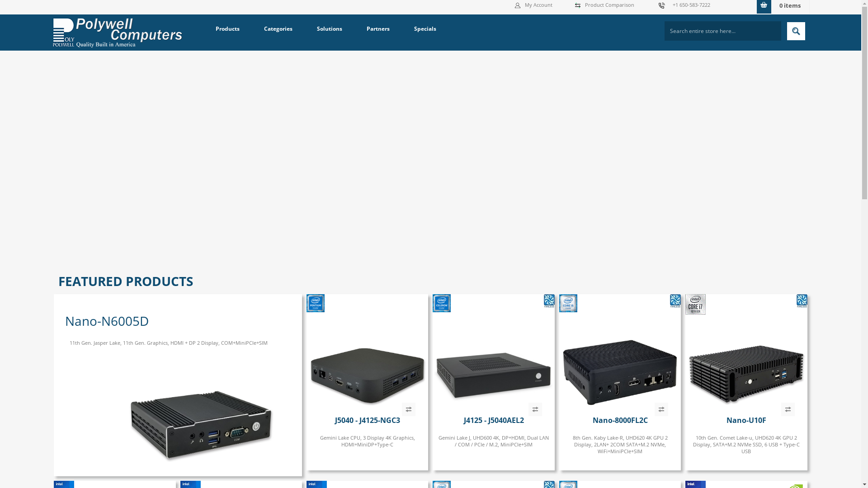868x488 pixels.
Task: Click the Celeron badge on J4125 card
Action: (x=442, y=303)
